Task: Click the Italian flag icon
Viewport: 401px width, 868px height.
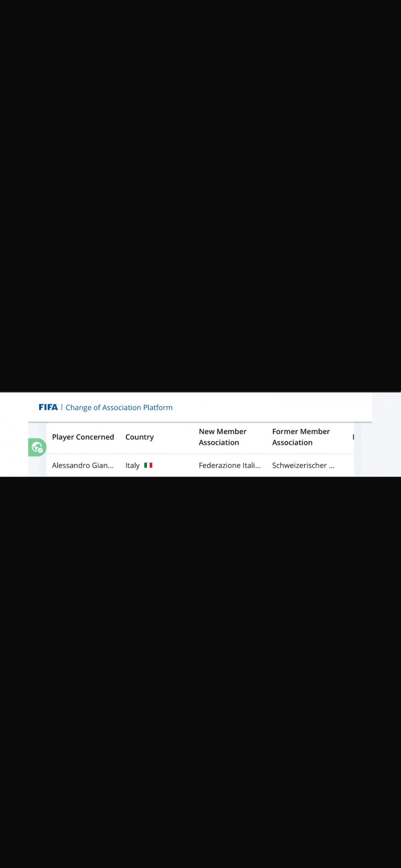Action: tap(148, 465)
